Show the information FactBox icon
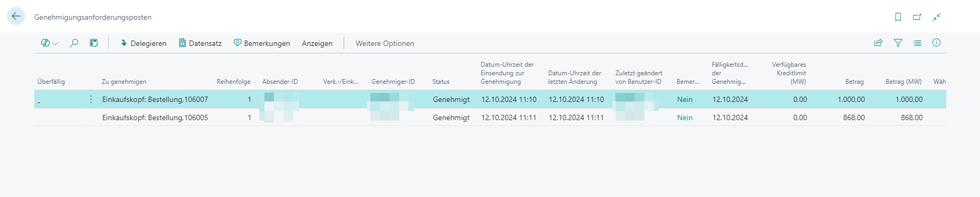The width and height of the screenshot is (980, 197). pyautogui.click(x=936, y=43)
